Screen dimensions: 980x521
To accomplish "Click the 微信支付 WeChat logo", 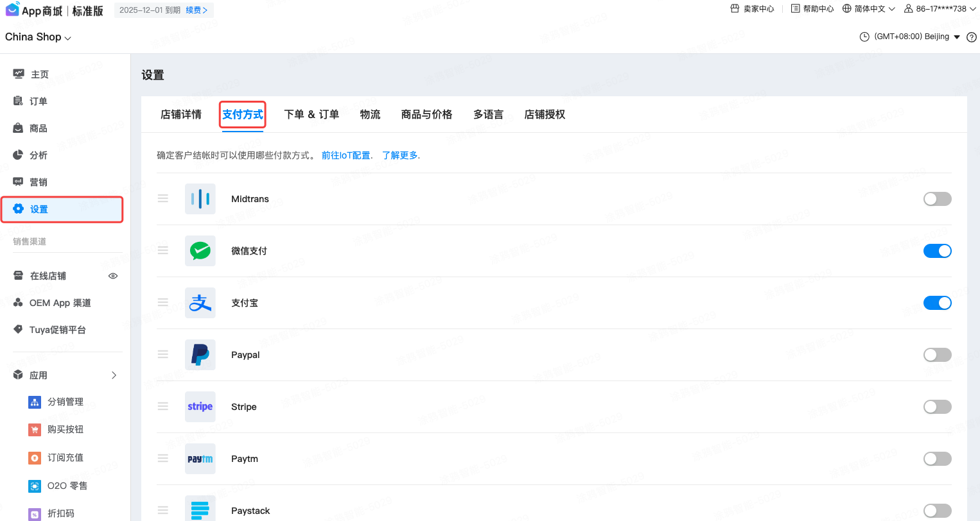I will (200, 251).
